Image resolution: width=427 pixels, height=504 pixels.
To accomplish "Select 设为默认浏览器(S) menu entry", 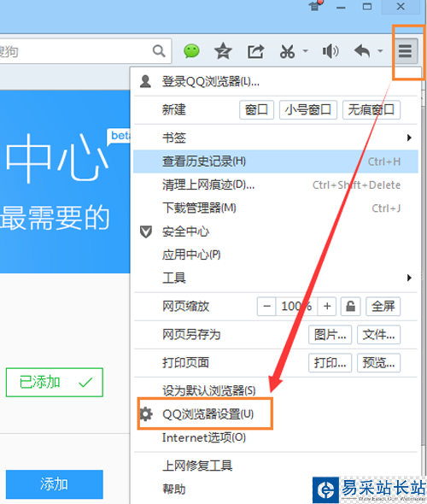I will pos(276,390).
